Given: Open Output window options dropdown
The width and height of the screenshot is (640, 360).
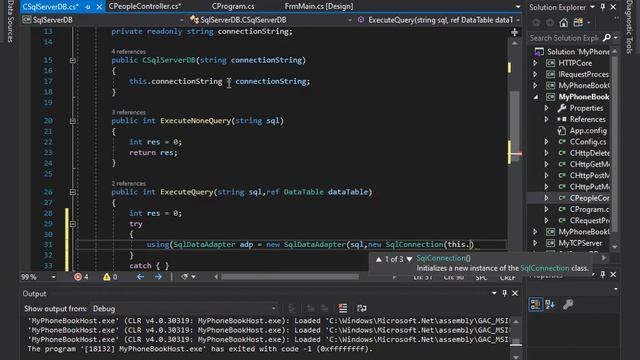Looking at the screenshot, I should [x=494, y=293].
